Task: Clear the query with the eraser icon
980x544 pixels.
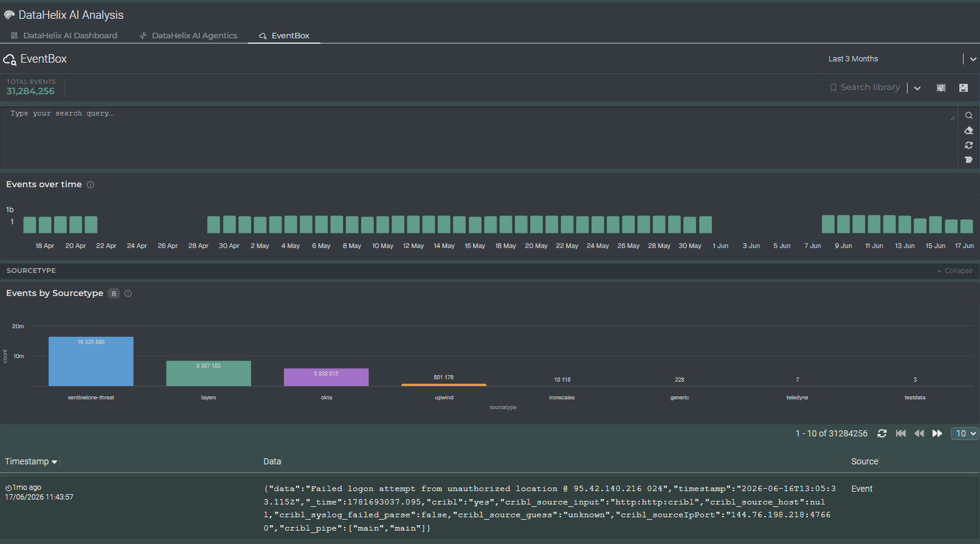Action: [x=968, y=131]
